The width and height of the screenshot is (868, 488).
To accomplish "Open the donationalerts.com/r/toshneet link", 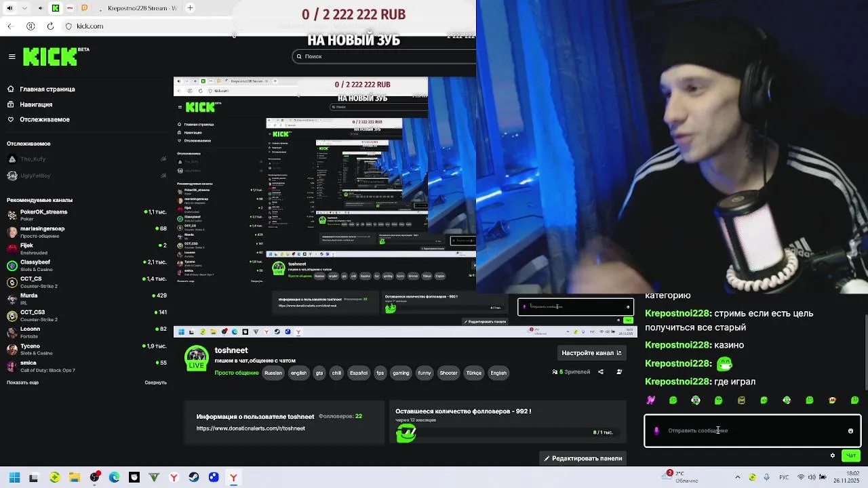I will click(250, 428).
